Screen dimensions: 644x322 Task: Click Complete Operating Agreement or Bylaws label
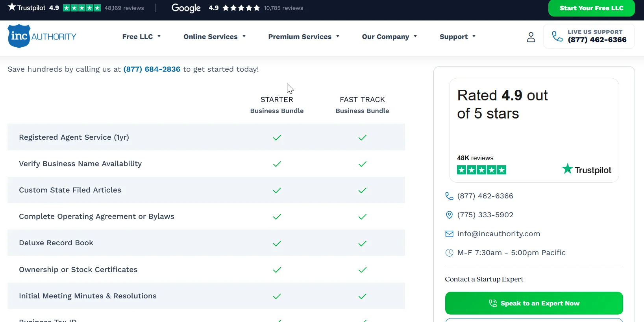(96, 217)
